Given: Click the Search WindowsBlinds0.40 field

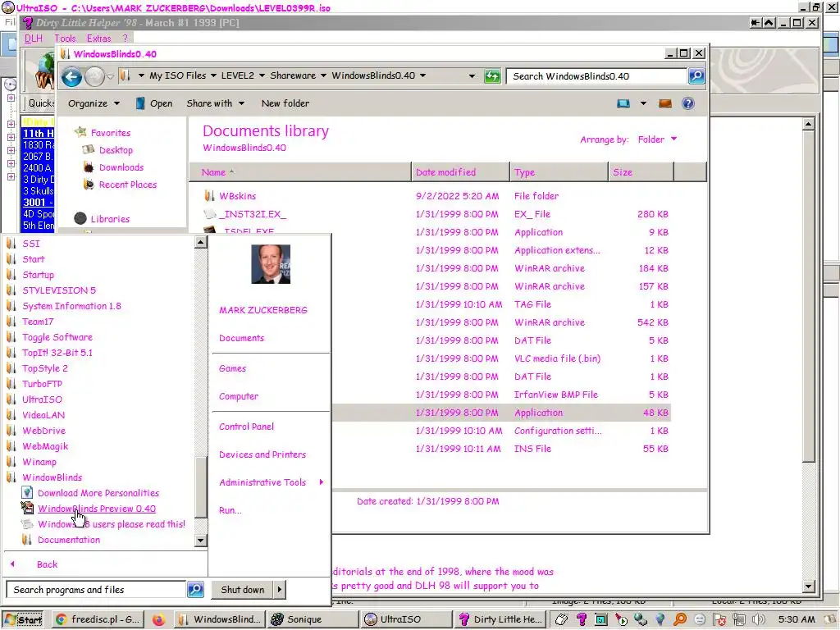Looking at the screenshot, I should pyautogui.click(x=596, y=76).
